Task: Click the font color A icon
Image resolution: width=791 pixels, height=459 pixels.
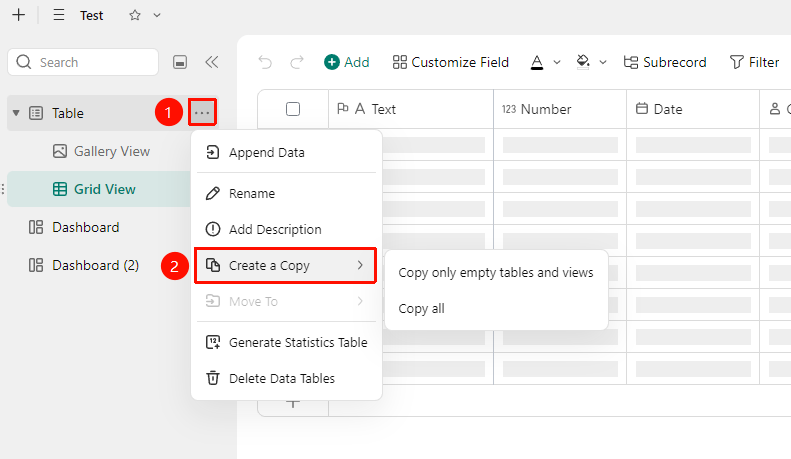Action: pos(537,62)
